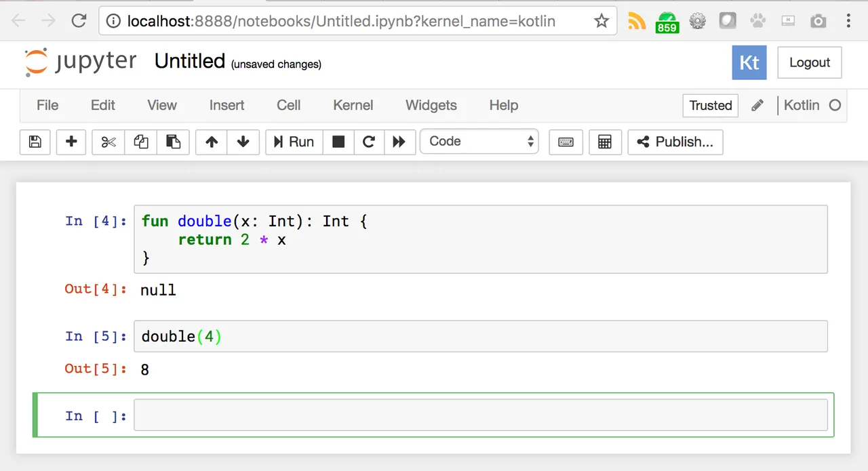Viewport: 868px width, 471px height.
Task: Reload the page with the browser refresh icon
Action: 79,21
